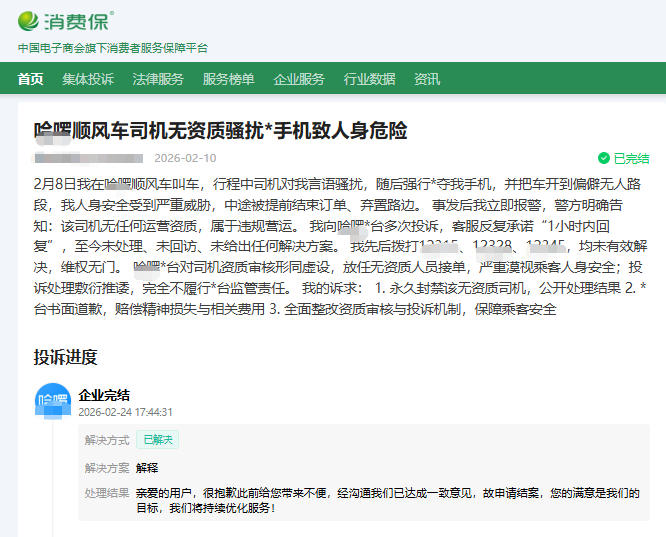The image size is (666, 537).
Task: Open the 企业服务 navigation item
Action: (299, 79)
